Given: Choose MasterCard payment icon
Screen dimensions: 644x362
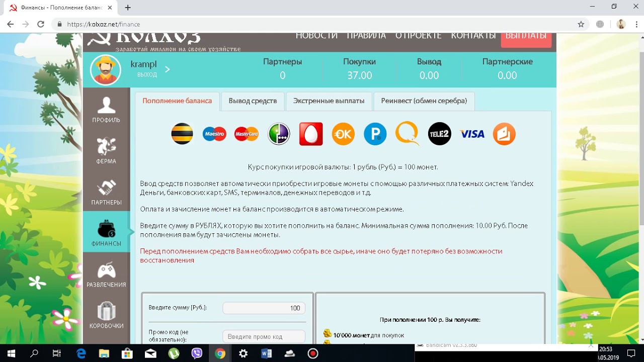Looking at the screenshot, I should pos(247,134).
